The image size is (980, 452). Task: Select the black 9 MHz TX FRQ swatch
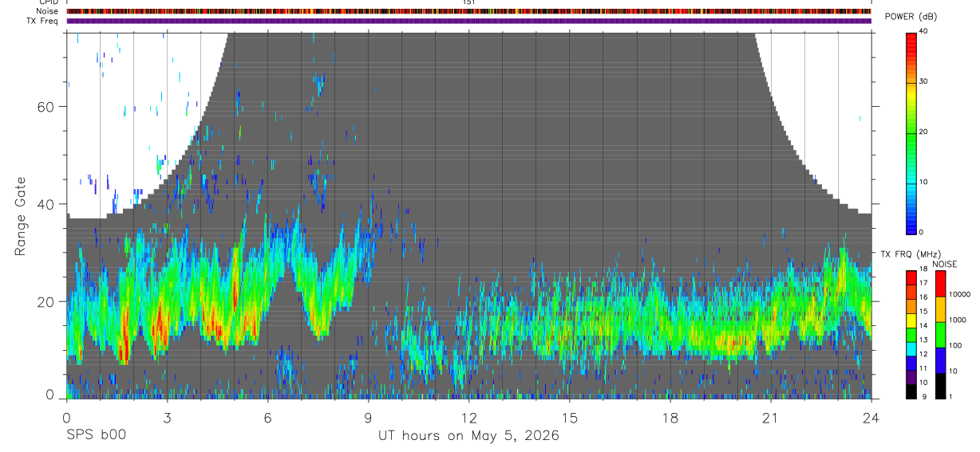click(x=911, y=391)
